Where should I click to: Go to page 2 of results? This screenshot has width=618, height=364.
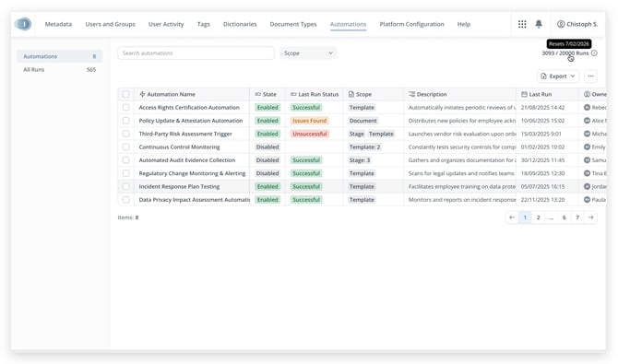(538, 217)
